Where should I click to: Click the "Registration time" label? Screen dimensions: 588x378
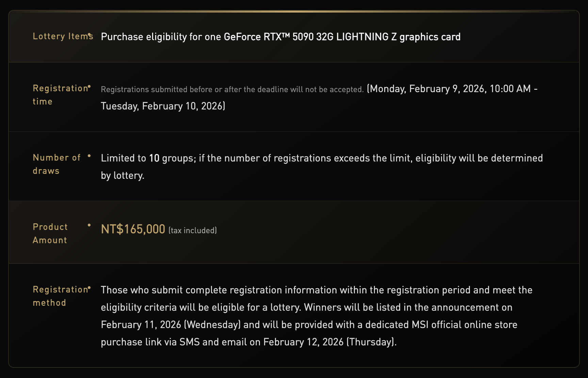pyautogui.click(x=60, y=95)
